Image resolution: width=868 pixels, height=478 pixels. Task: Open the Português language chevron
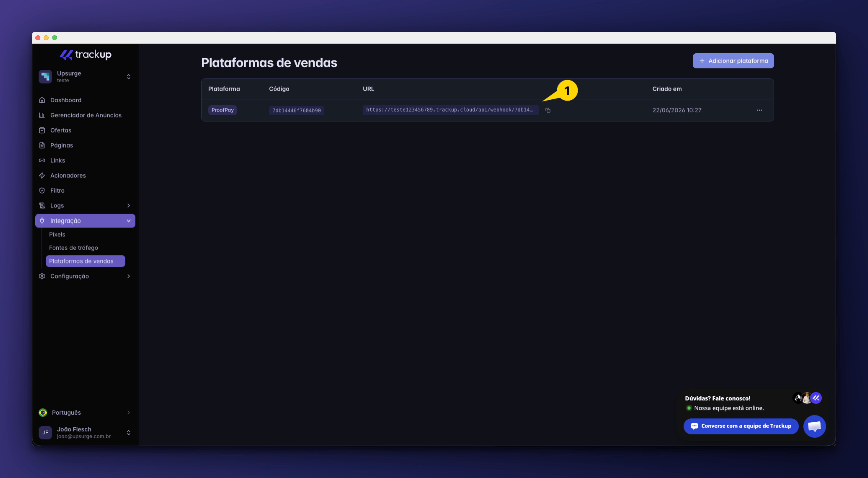(128, 413)
